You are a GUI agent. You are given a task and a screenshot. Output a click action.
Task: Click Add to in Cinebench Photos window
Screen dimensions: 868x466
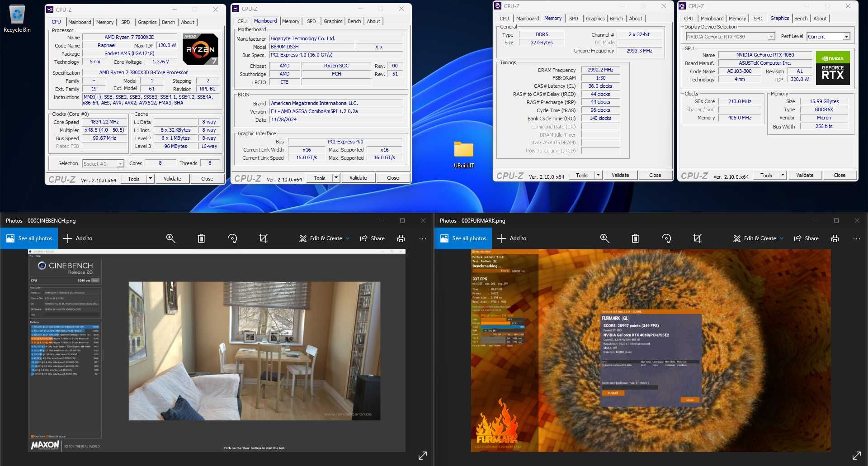[78, 238]
